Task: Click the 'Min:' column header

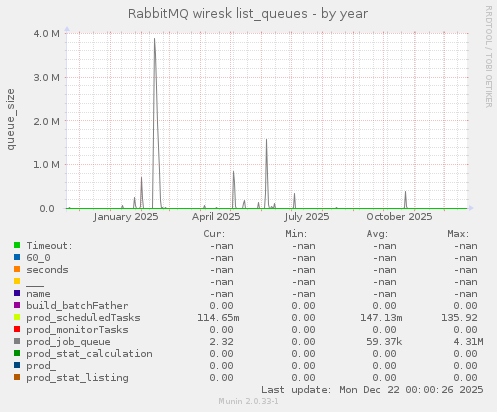Action: tap(296, 234)
